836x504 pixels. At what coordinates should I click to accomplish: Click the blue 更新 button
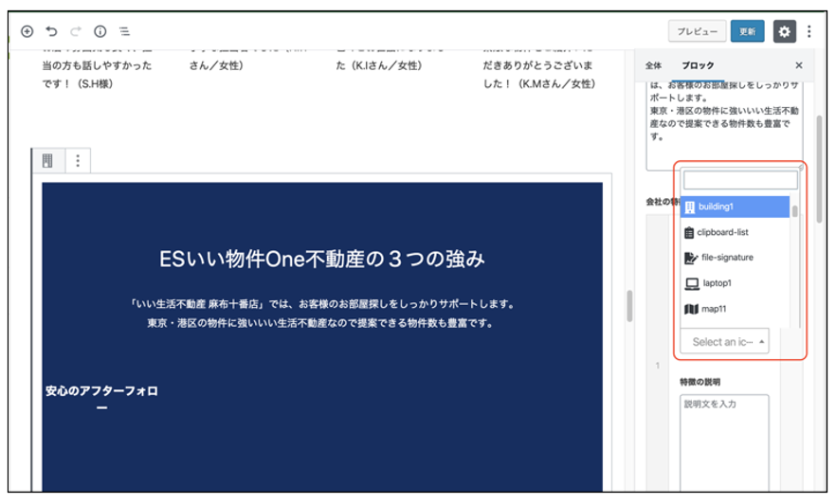coord(748,31)
